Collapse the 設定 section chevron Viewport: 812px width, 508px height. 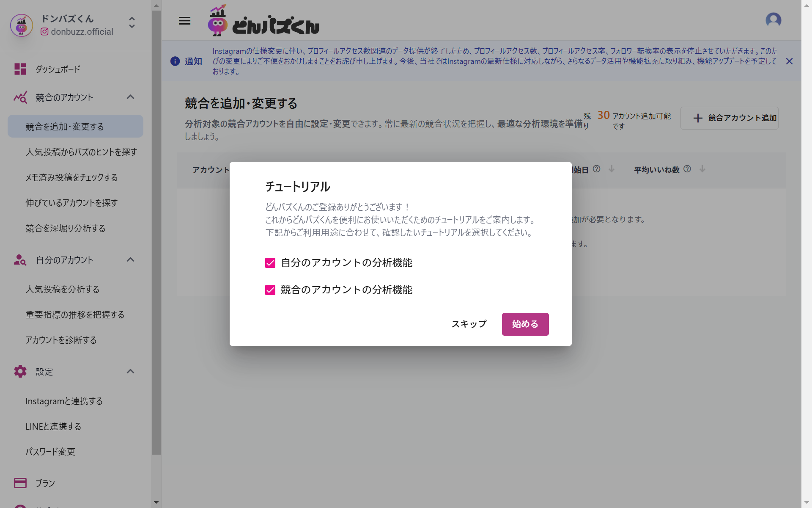[x=130, y=371]
